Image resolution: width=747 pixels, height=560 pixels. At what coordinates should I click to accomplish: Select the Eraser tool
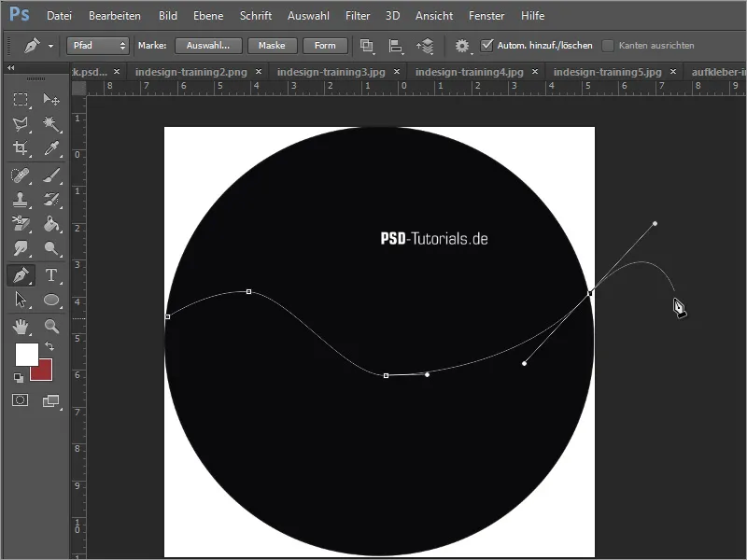(x=20, y=224)
